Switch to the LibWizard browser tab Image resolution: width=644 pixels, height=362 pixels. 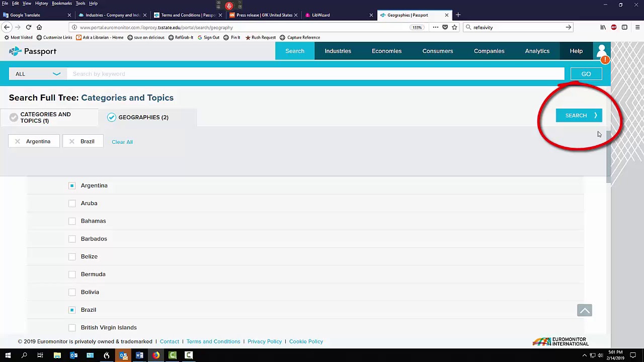340,15
